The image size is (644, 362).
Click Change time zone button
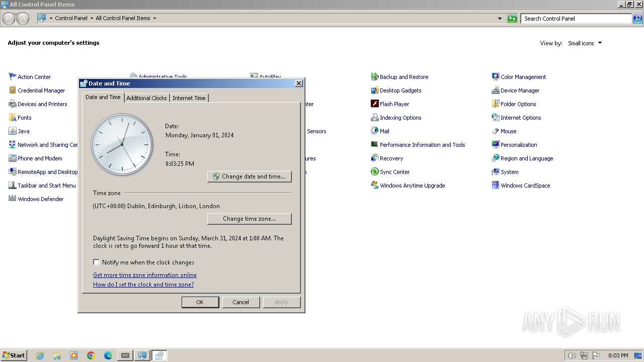pos(250,219)
